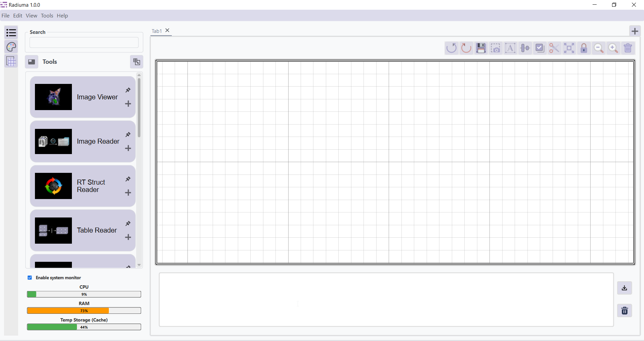Click the tools list scroll down arrow
644x341 pixels.
coord(139,265)
